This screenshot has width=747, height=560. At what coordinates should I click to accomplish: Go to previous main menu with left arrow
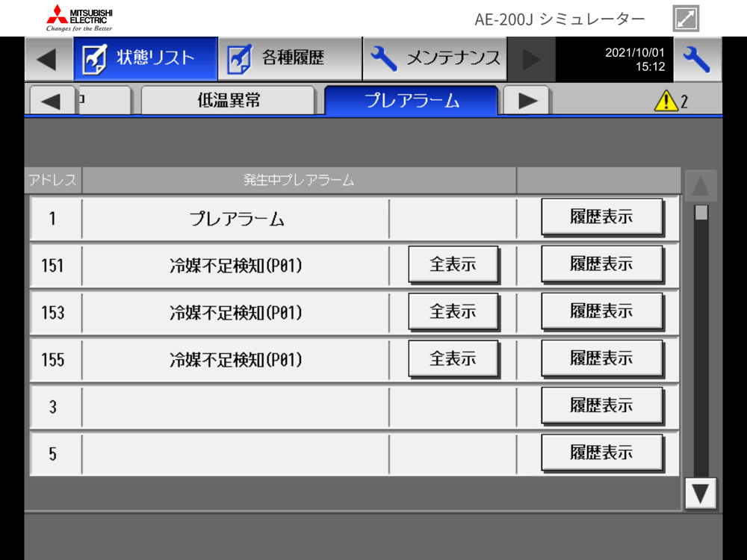[49, 60]
